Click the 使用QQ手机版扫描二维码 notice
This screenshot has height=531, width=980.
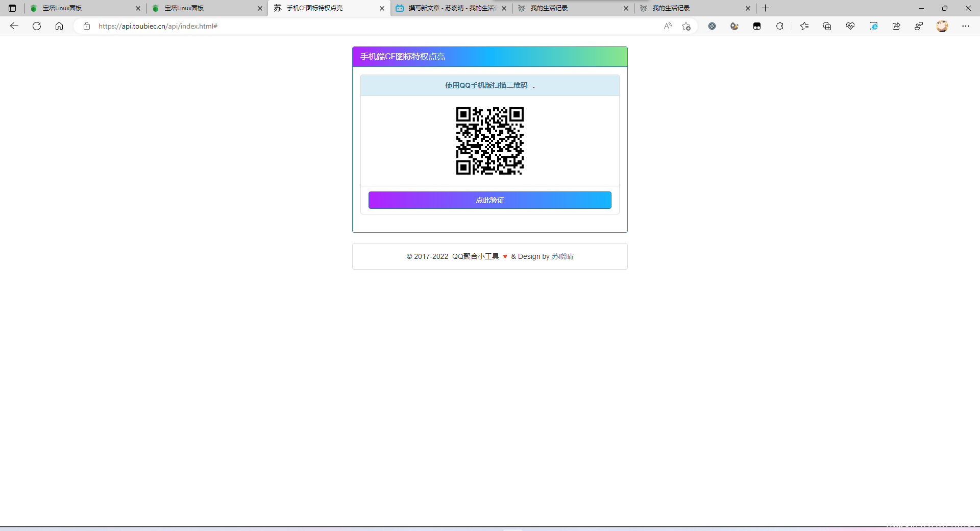tap(490, 85)
